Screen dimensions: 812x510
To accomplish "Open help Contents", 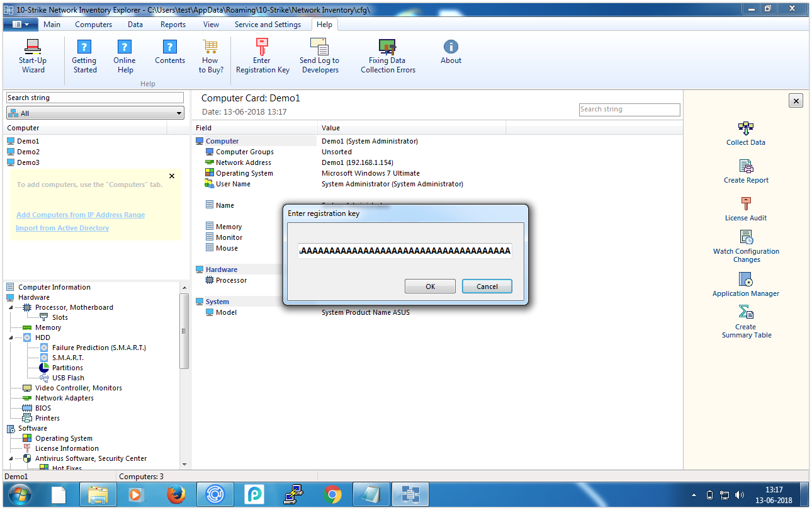I will tap(170, 52).
